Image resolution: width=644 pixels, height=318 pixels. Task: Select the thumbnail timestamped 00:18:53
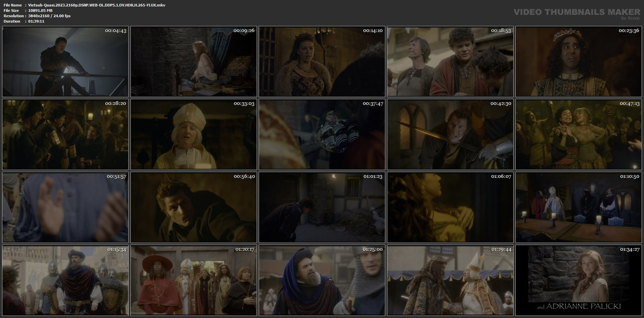(450, 61)
